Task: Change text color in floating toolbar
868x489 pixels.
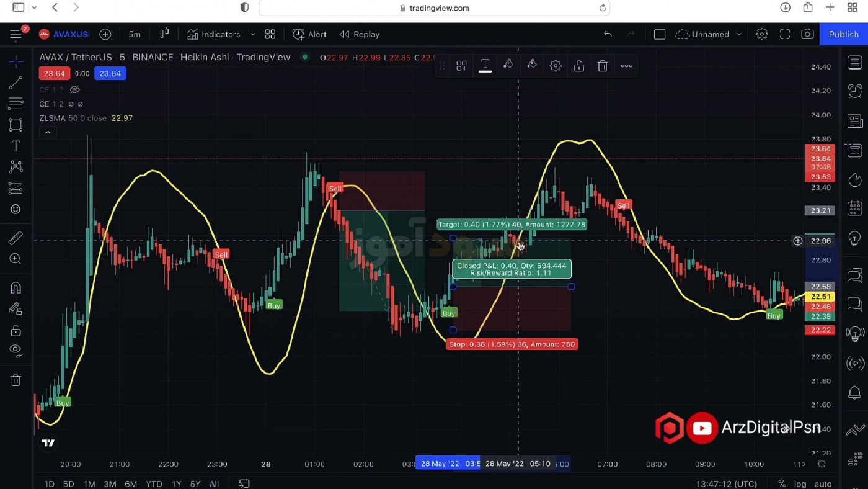Action: tap(485, 66)
